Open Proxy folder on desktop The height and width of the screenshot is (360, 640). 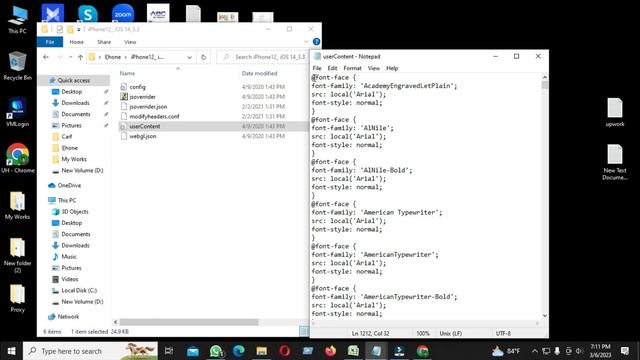pyautogui.click(x=17, y=298)
